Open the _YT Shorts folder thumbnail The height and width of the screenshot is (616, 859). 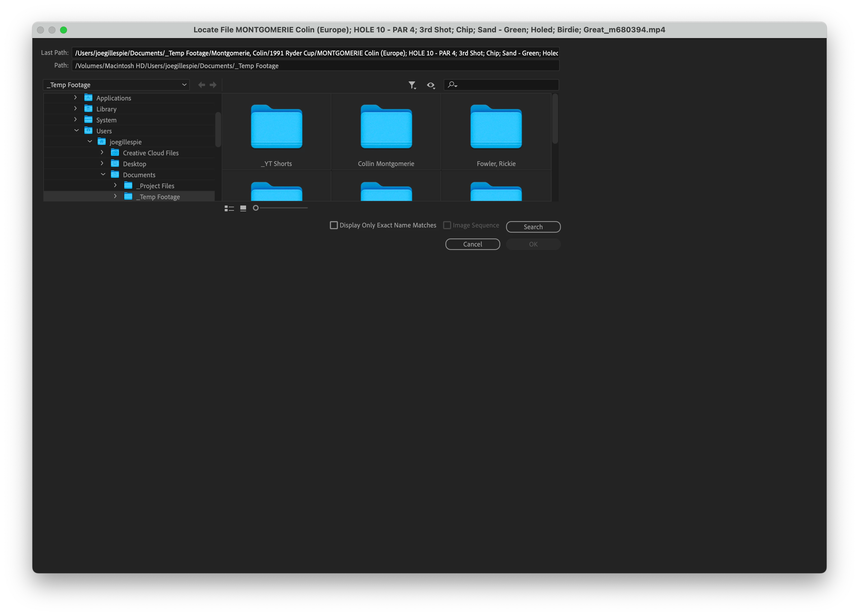276,127
